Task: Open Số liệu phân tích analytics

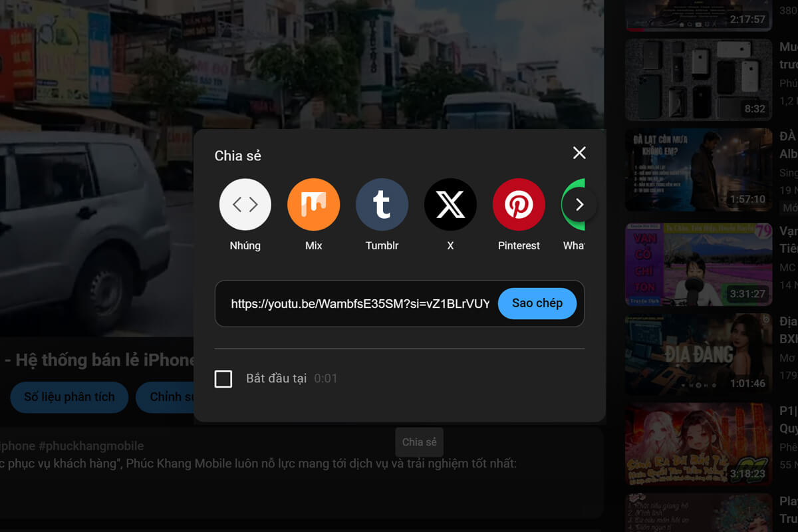Action: [x=68, y=397]
